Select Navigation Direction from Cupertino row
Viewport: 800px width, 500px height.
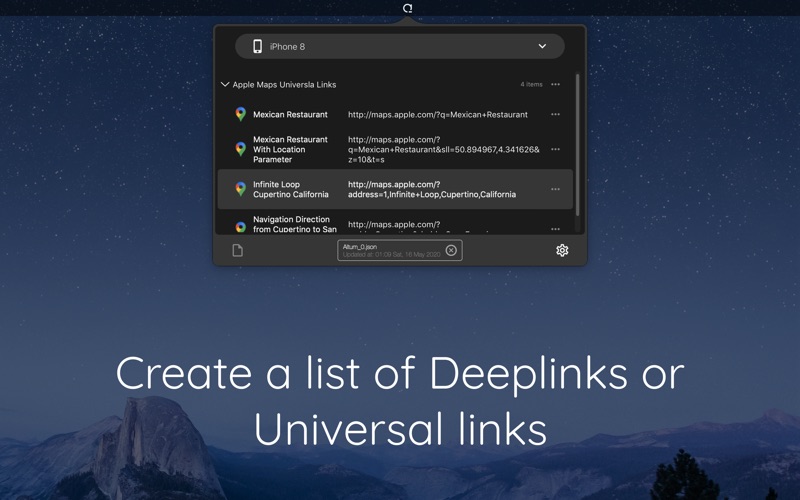(395, 224)
